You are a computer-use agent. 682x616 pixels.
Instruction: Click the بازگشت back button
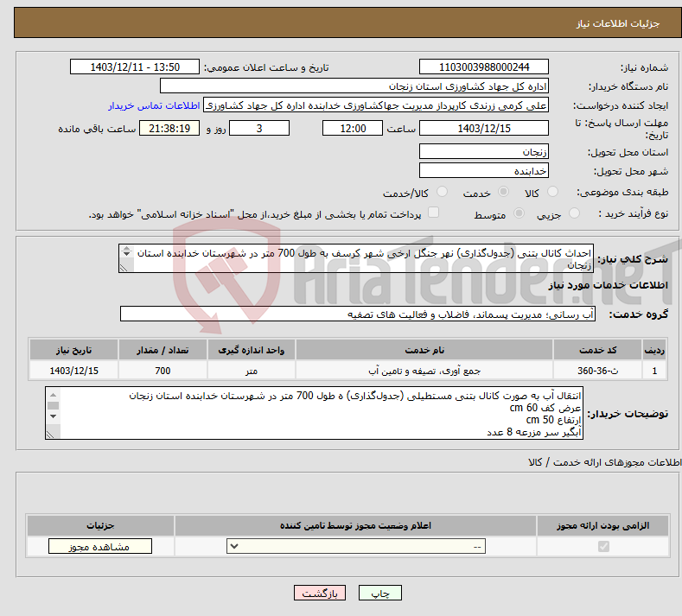(320, 593)
